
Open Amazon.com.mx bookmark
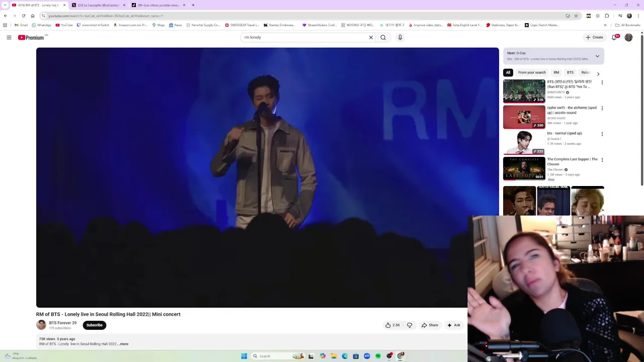131,25
